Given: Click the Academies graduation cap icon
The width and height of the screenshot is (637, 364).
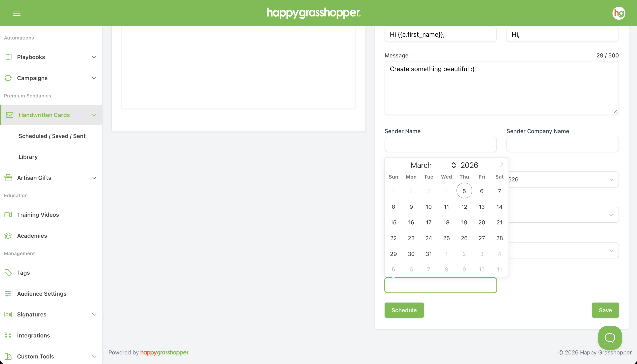Looking at the screenshot, I should pyautogui.click(x=8, y=236).
